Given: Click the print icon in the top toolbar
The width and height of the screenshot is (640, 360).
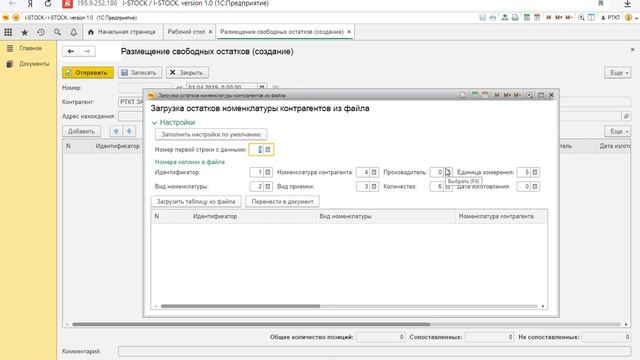Looking at the screenshot, I should click(493, 18).
